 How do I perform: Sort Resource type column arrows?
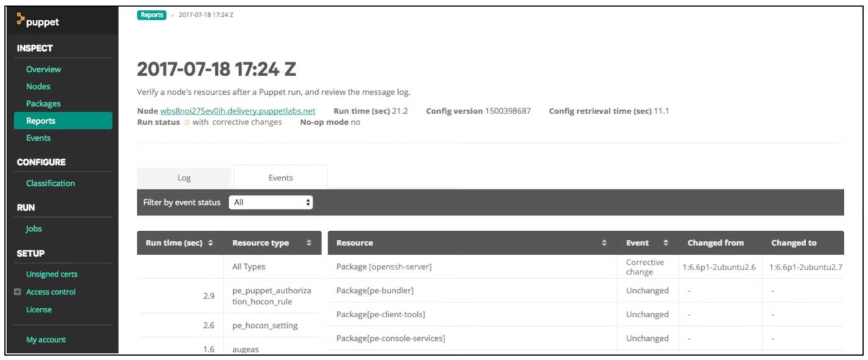tap(309, 243)
